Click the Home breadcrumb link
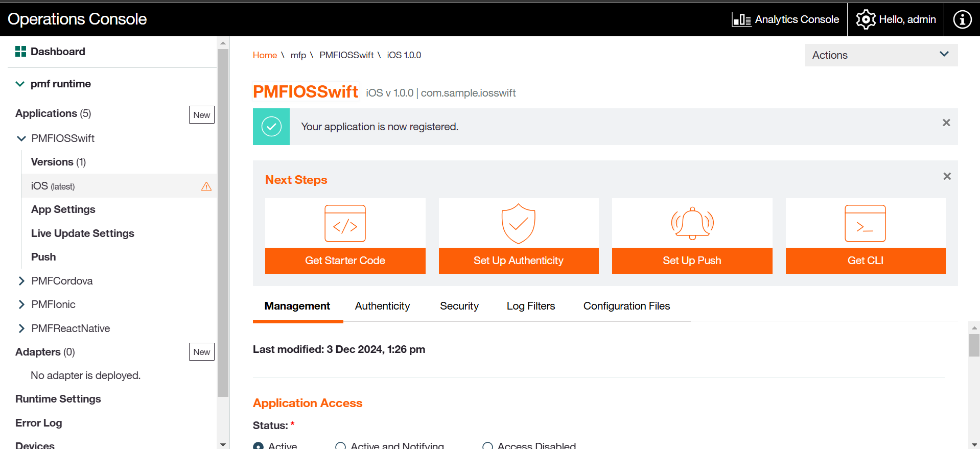 [265, 55]
